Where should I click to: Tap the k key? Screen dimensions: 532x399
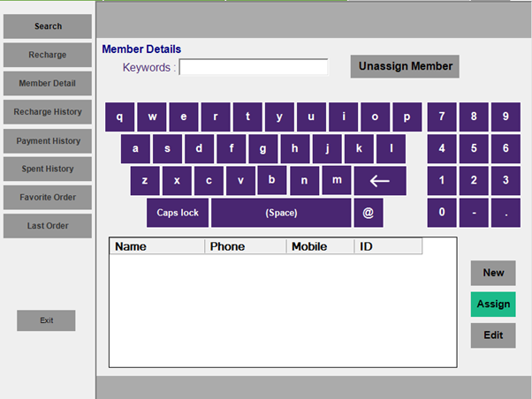[359, 149]
